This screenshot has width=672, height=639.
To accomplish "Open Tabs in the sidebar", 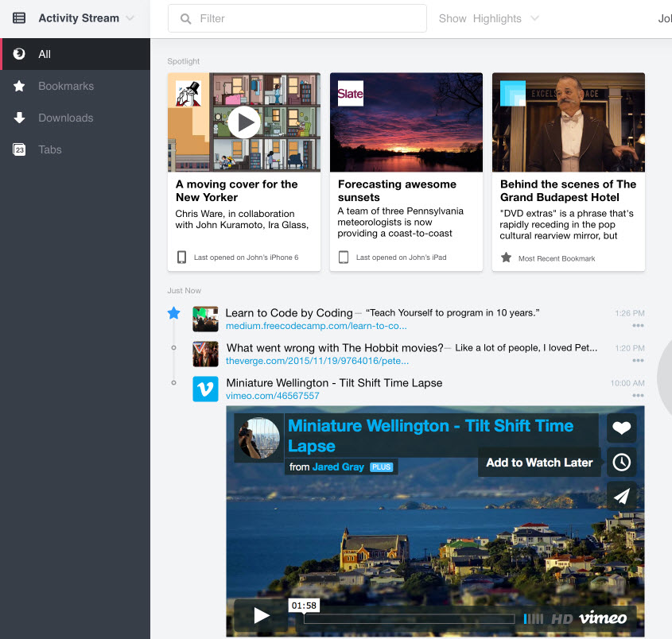I will point(75,149).
